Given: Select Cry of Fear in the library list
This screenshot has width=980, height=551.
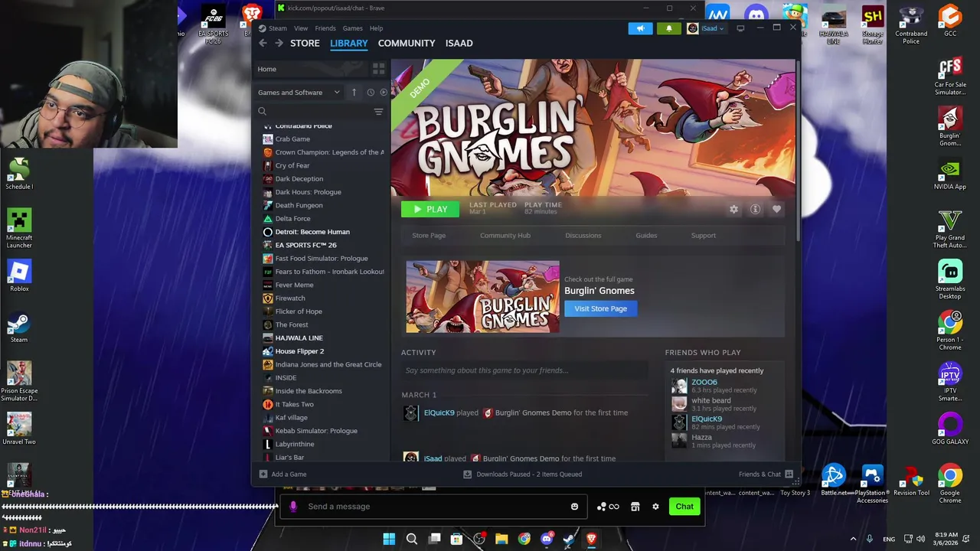Looking at the screenshot, I should (x=292, y=165).
